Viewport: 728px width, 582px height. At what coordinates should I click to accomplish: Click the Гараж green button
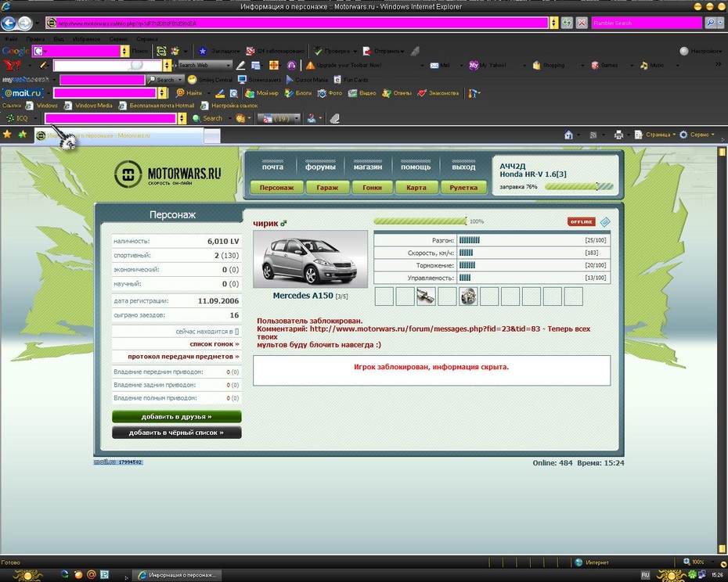pyautogui.click(x=327, y=188)
